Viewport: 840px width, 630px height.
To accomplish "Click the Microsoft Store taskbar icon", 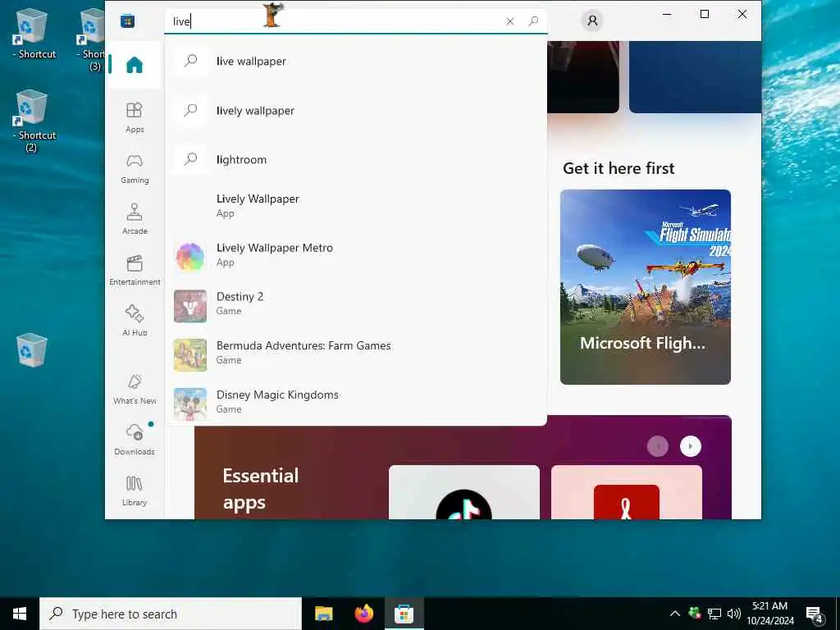I will click(x=404, y=614).
